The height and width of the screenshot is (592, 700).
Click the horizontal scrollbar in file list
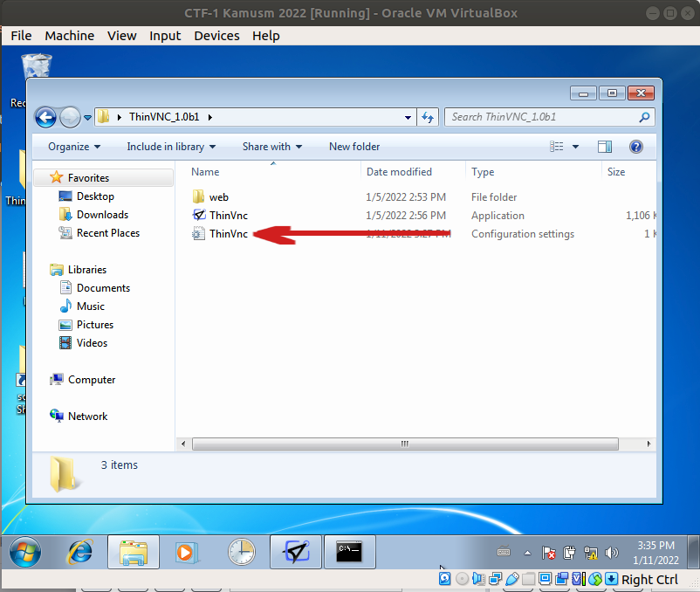coord(405,444)
